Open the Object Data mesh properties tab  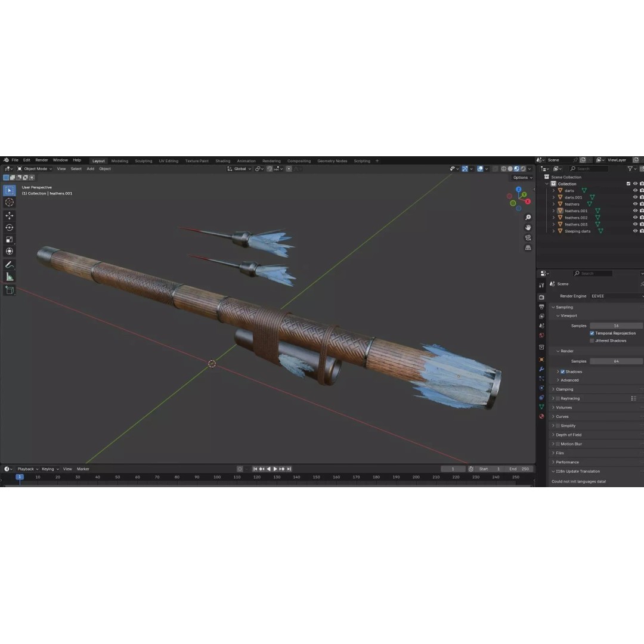click(541, 407)
